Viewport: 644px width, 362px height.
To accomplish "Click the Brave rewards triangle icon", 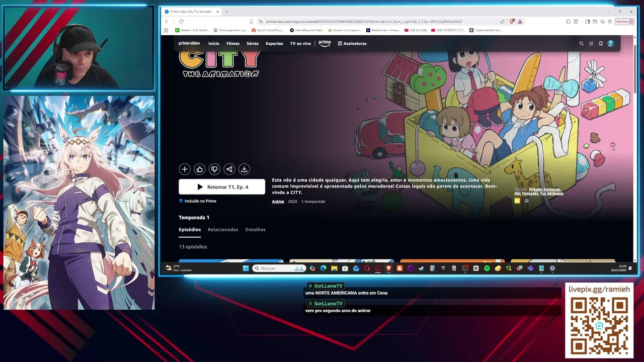I will (x=520, y=22).
